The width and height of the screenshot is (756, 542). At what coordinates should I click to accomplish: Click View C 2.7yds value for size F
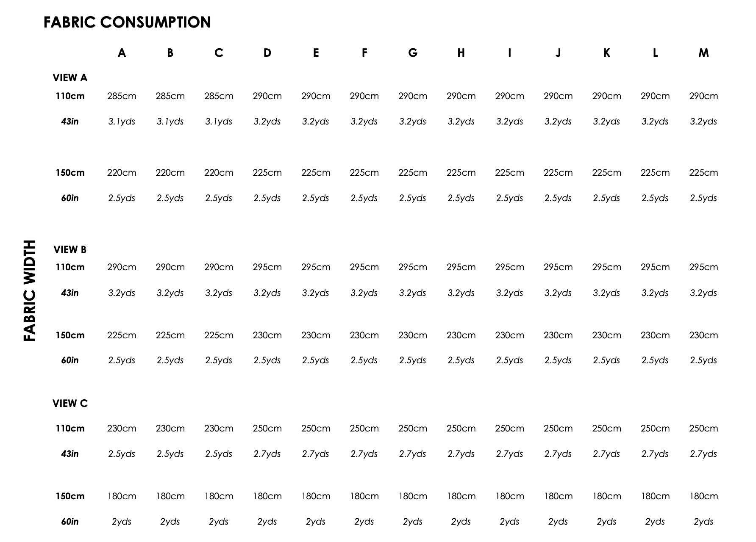pos(364,454)
